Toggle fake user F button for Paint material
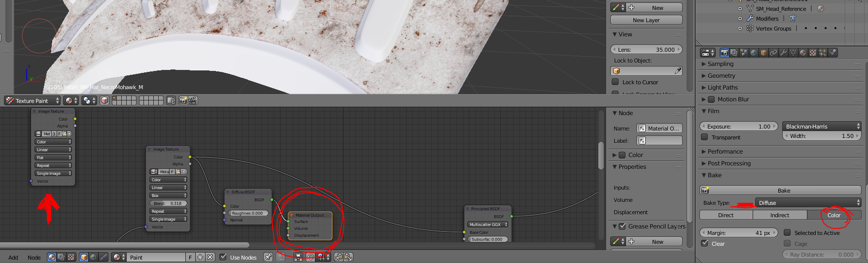Image resolution: width=868 pixels, height=263 pixels. [x=190, y=257]
